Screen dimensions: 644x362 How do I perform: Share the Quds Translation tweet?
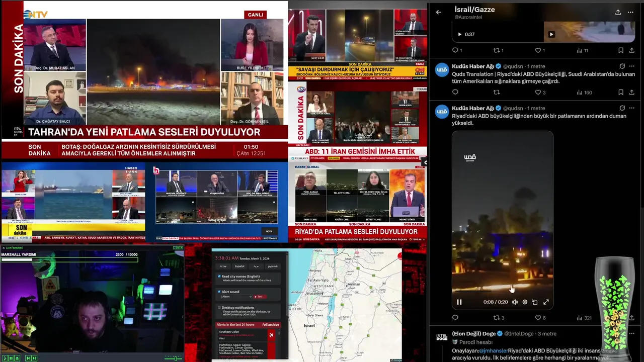coord(631,92)
